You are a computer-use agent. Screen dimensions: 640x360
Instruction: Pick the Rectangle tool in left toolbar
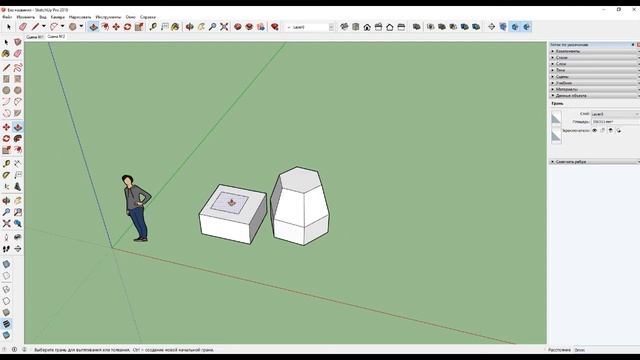6,79
